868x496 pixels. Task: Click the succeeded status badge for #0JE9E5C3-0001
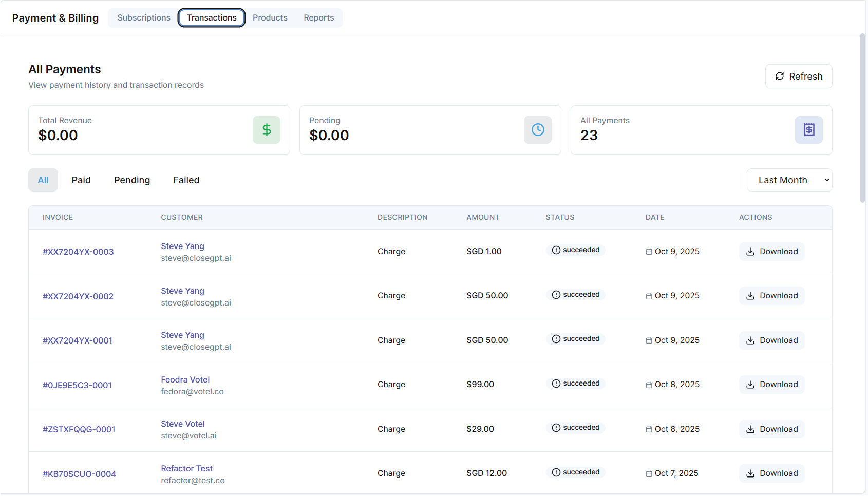pyautogui.click(x=576, y=384)
